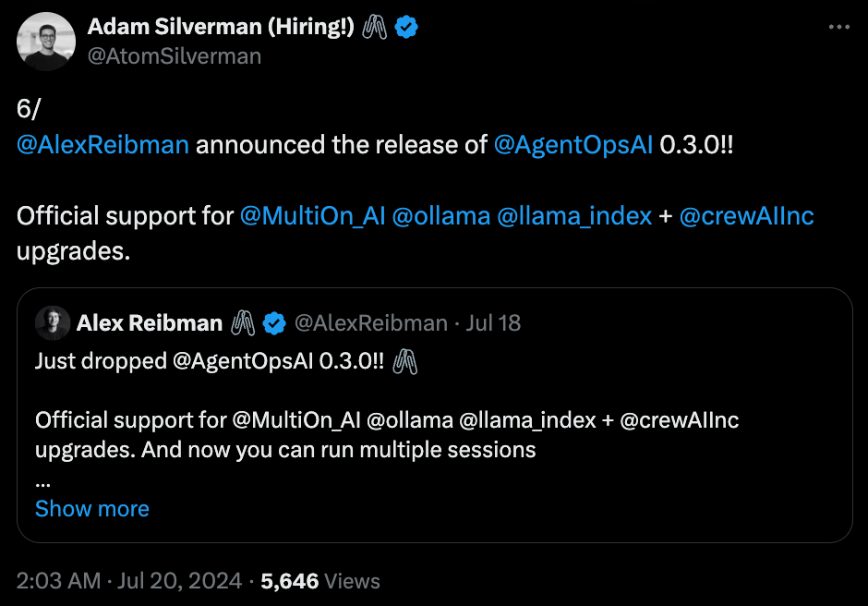Click the Adam Silverman (Hiring!) display name
The height and width of the screenshot is (606, 868).
[x=221, y=27]
